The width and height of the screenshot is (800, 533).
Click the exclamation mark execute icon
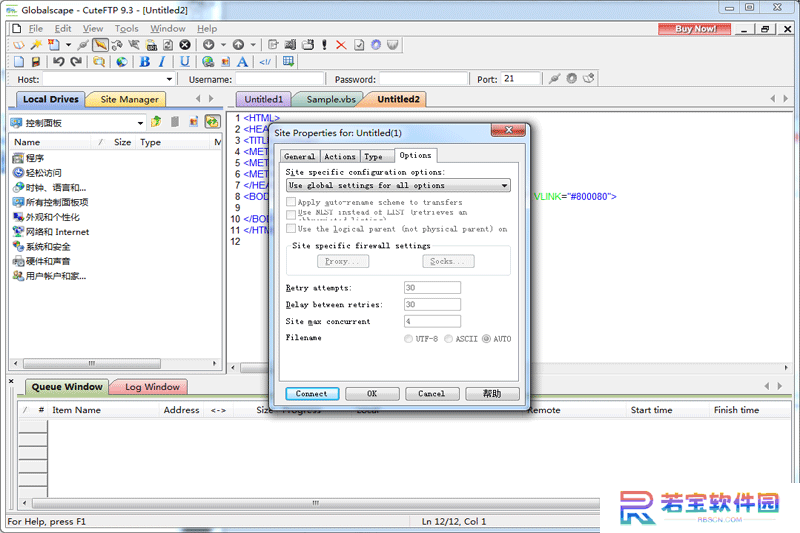(x=324, y=45)
